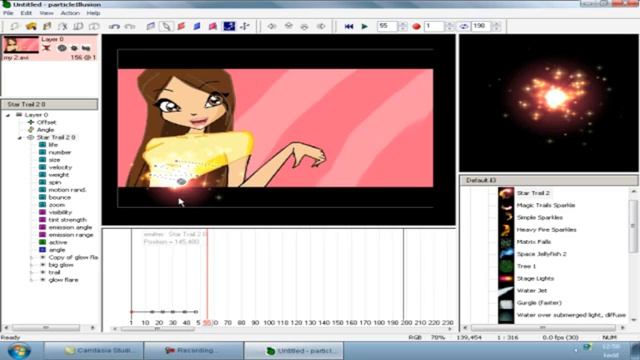Click the pink sheet tool icon

[x=213, y=27]
